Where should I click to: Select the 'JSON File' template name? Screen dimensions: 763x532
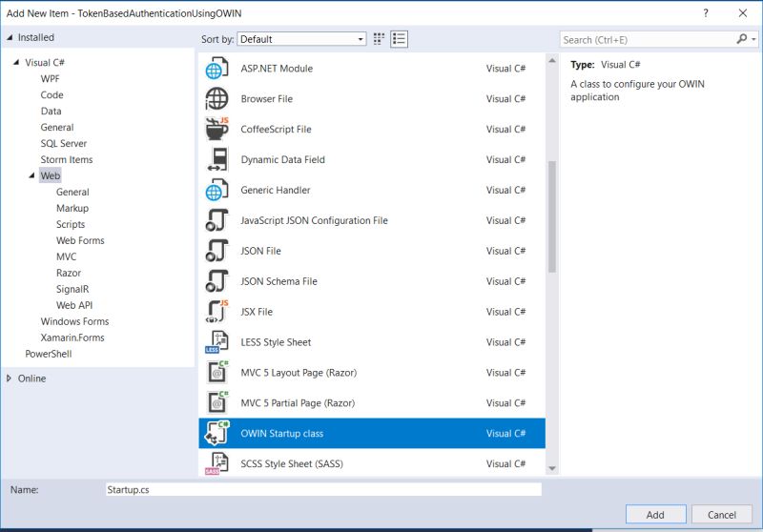point(260,251)
